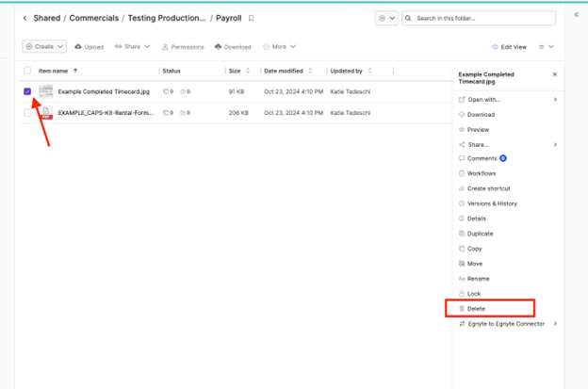Check the EXAMPLE_CAPS-Kit-Rental-Form checkbox

click(x=27, y=113)
